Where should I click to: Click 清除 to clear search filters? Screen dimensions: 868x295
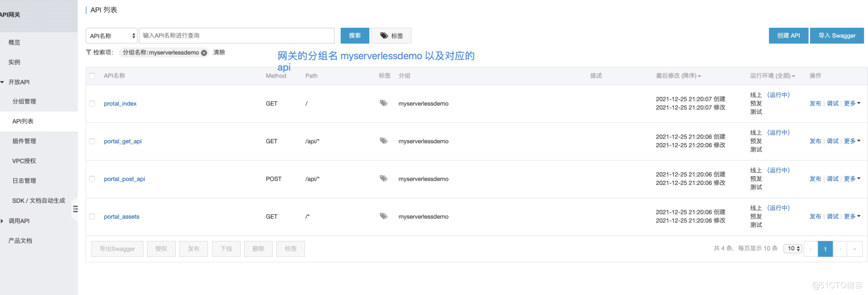click(219, 52)
